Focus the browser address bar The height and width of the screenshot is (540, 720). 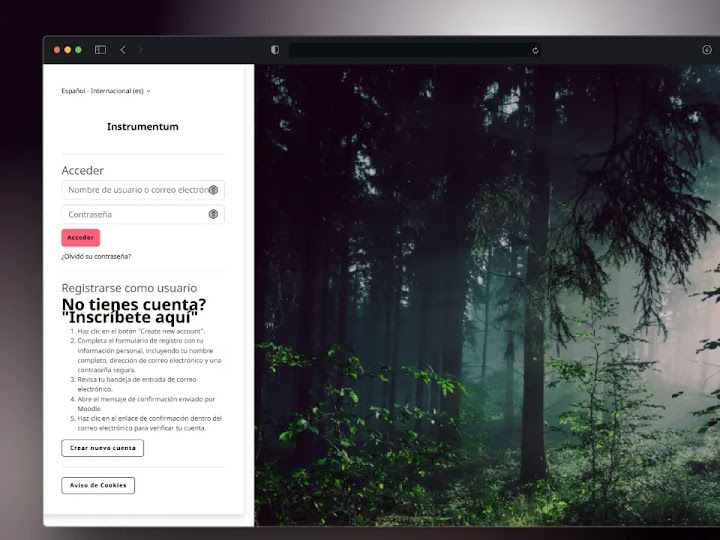pos(414,50)
